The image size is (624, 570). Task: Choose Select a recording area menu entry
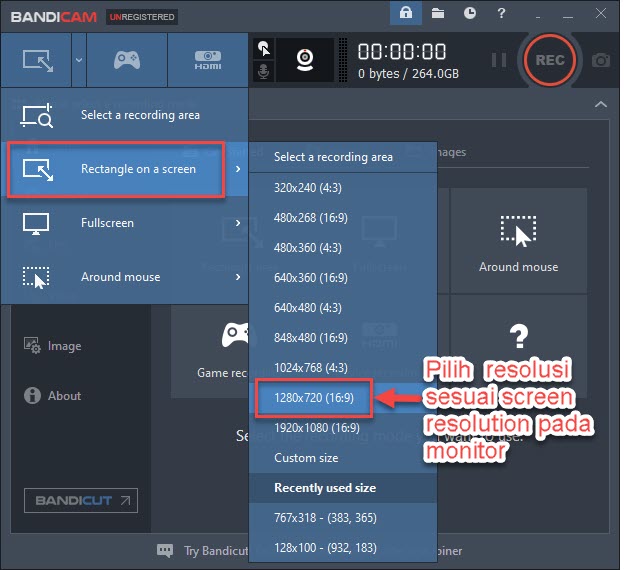tap(125, 115)
